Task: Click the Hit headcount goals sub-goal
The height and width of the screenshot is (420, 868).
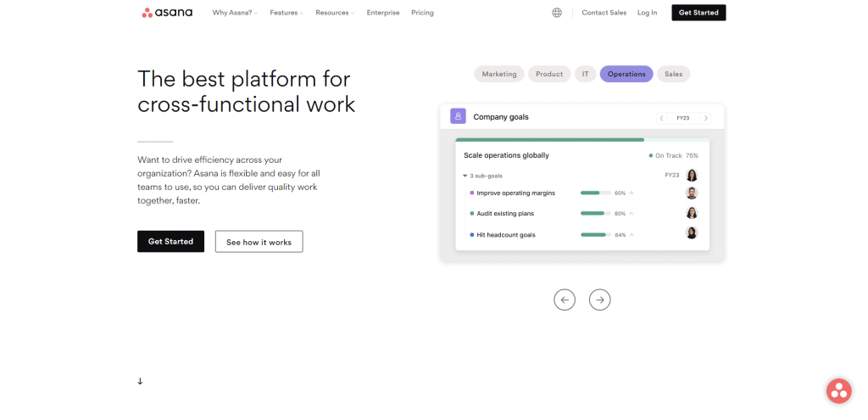Action: point(506,235)
